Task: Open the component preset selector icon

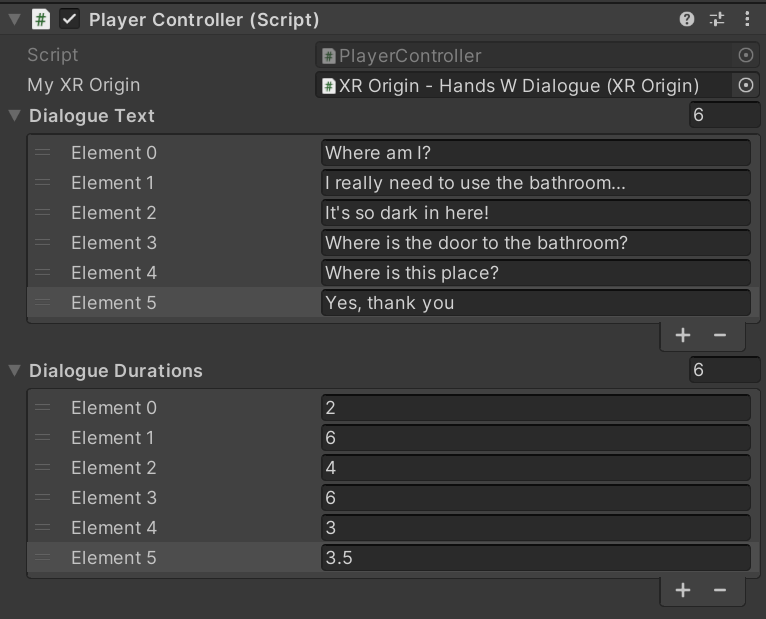Action: [716, 19]
